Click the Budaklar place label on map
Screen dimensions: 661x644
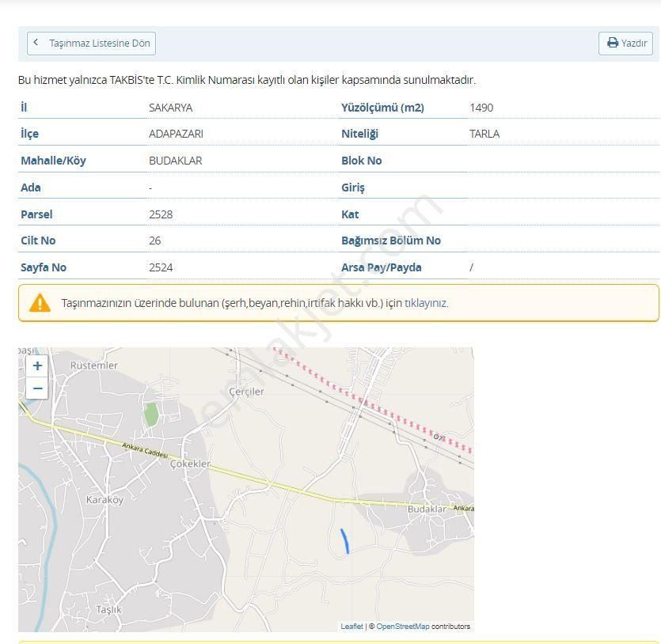426,510
